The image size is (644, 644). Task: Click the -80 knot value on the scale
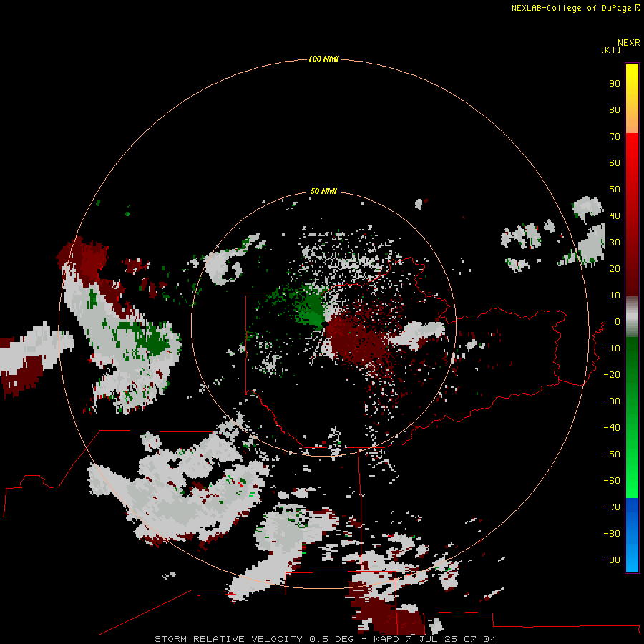tap(612, 534)
